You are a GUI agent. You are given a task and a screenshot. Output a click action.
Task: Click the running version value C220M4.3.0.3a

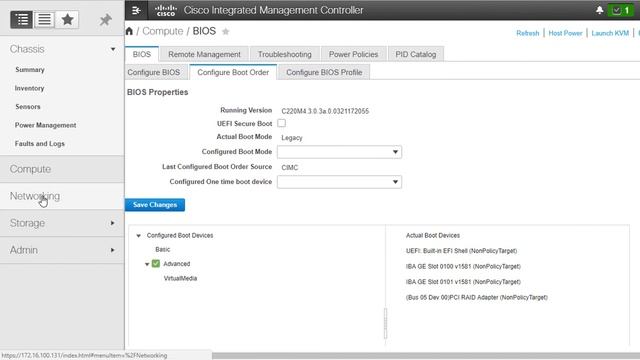[325, 111]
